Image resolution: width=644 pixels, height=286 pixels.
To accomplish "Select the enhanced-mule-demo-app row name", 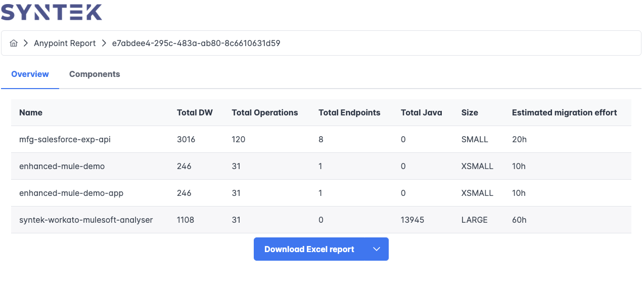I will 71,193.
